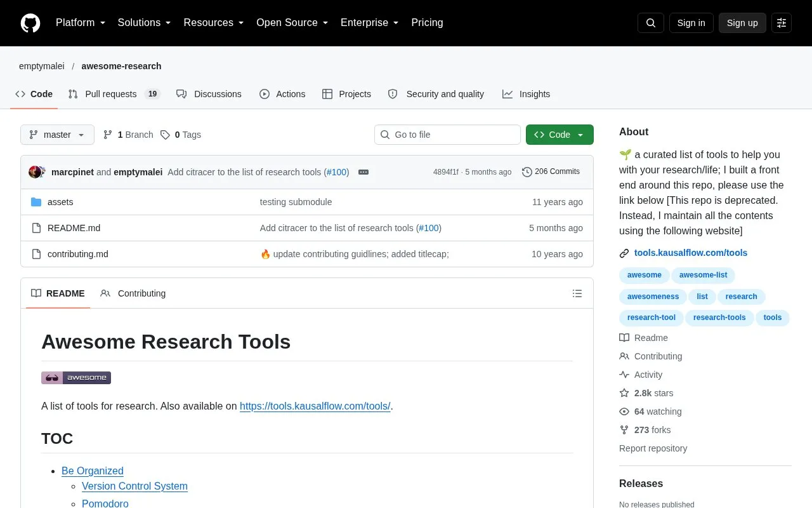Expand the Resources menu
The width and height of the screenshot is (812, 508).
click(x=214, y=23)
